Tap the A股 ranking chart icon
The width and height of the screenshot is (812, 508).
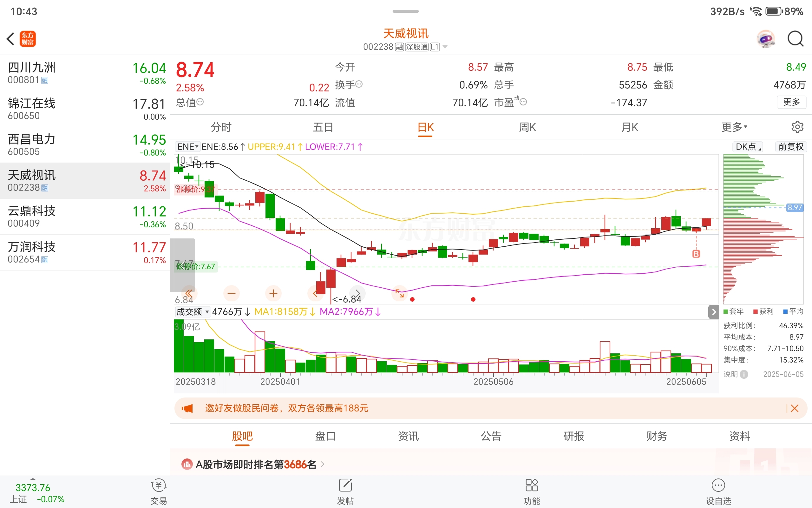187,464
